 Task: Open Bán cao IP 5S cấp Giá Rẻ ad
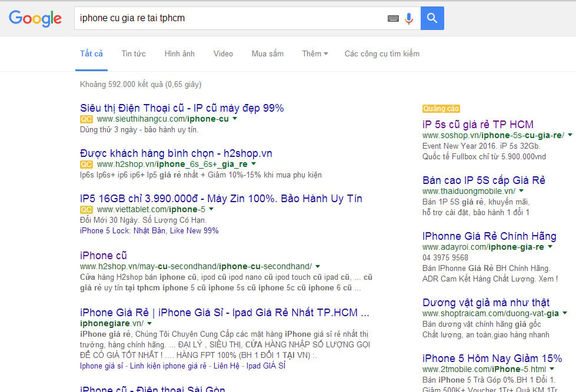(484, 180)
